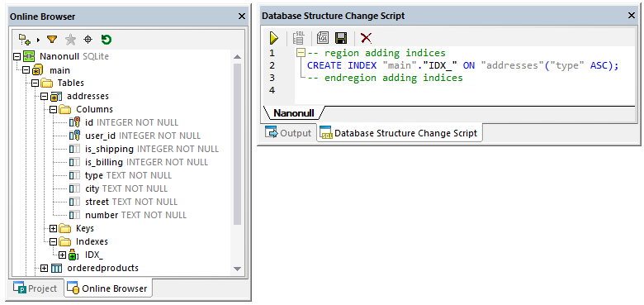Open the Output tab

pyautogui.click(x=288, y=133)
